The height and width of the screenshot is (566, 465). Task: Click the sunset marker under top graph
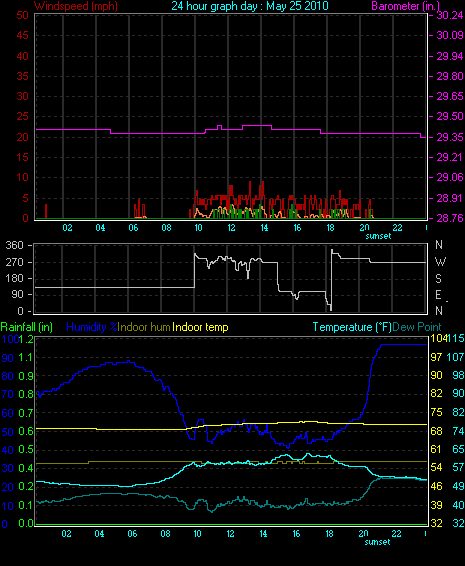pos(378,236)
